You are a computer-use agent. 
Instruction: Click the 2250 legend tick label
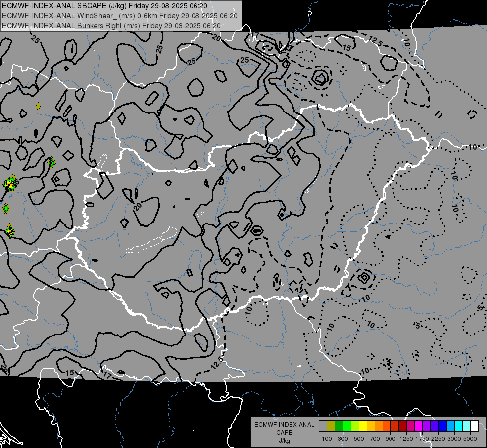439,439
